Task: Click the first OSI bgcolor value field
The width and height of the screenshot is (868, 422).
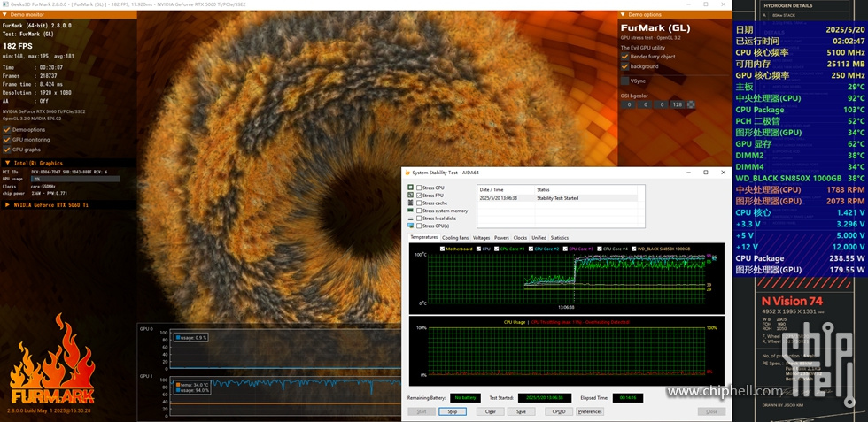Action: (x=628, y=104)
